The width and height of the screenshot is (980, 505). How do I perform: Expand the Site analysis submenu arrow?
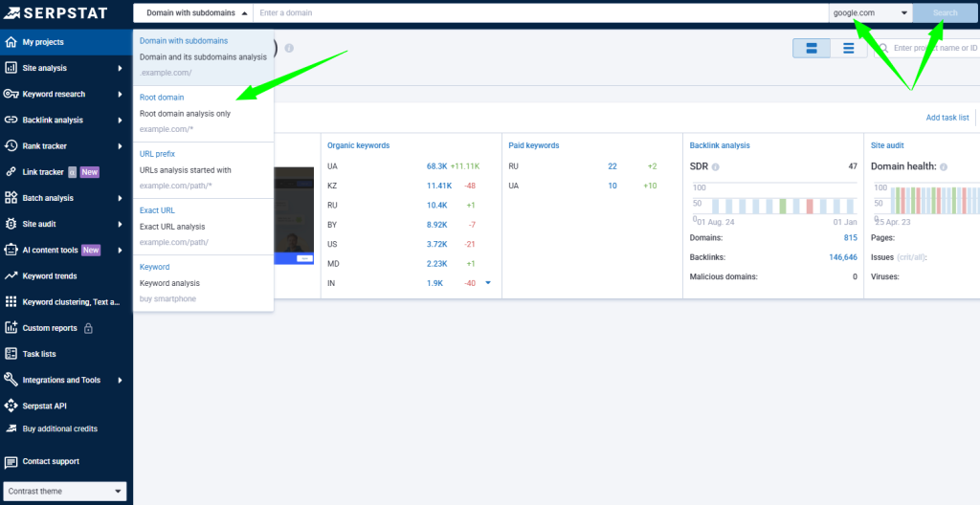[x=120, y=68]
